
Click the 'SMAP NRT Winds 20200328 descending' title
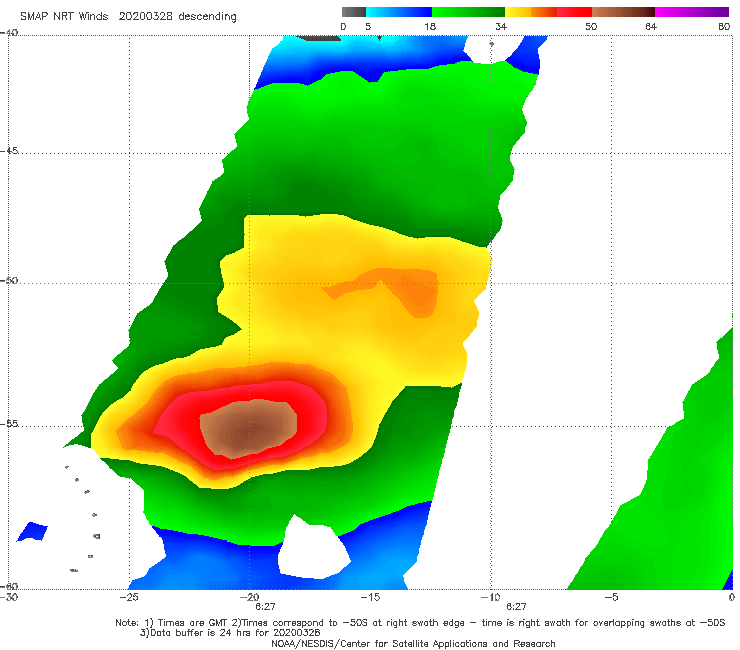tap(128, 17)
